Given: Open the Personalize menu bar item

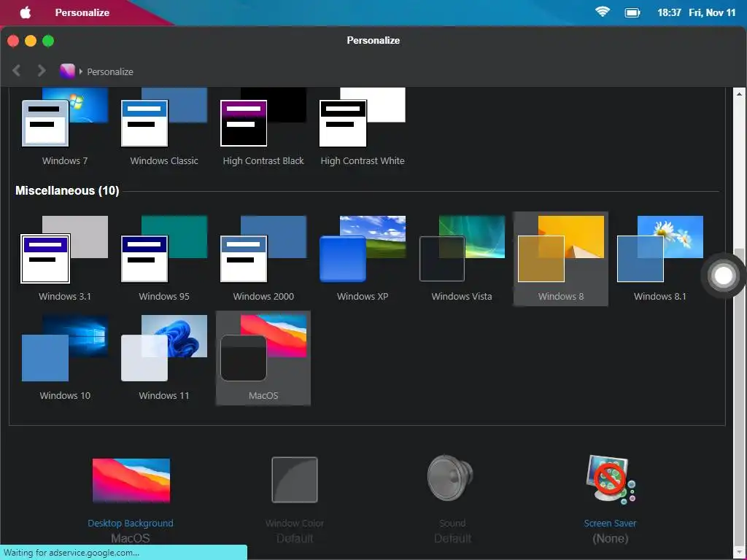Looking at the screenshot, I should tap(82, 12).
